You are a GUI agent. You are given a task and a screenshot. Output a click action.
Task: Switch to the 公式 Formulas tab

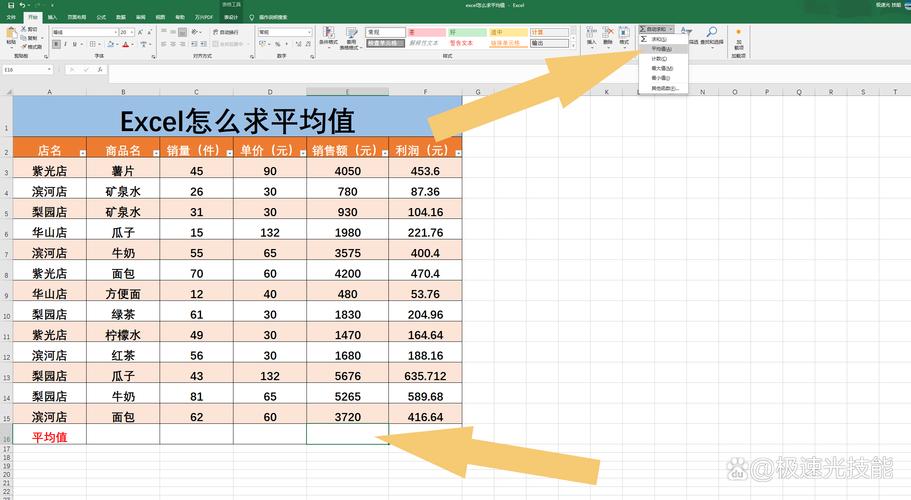pos(101,17)
